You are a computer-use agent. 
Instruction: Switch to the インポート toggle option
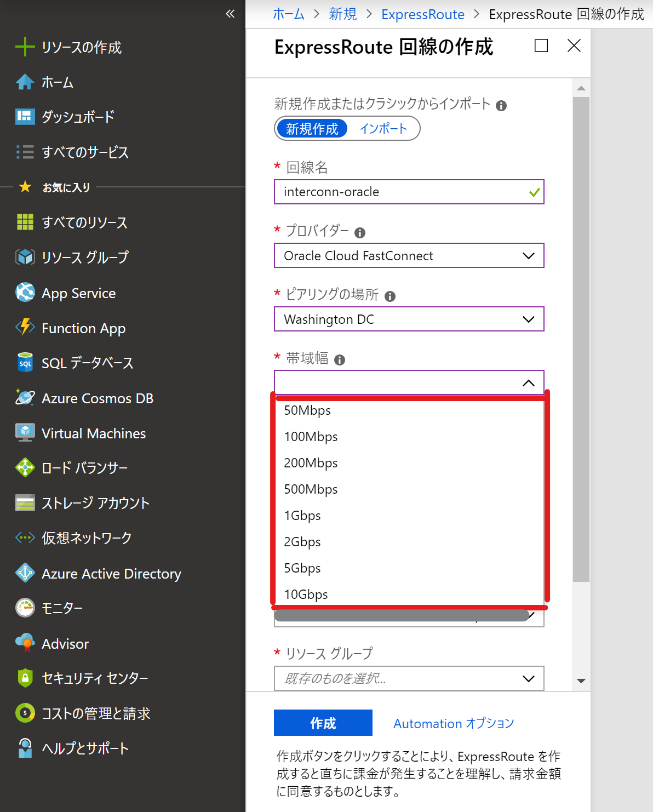pos(383,129)
